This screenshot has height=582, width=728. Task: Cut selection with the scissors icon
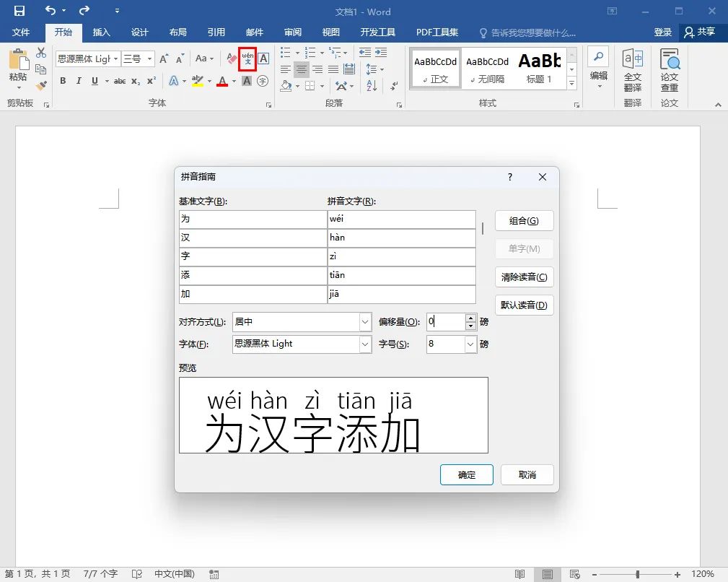(41, 53)
